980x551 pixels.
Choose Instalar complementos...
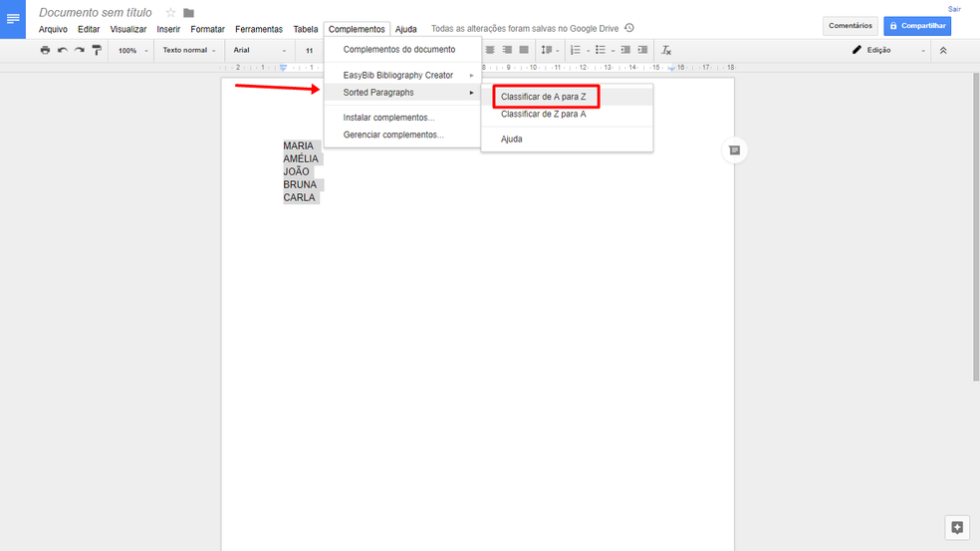tap(402, 118)
